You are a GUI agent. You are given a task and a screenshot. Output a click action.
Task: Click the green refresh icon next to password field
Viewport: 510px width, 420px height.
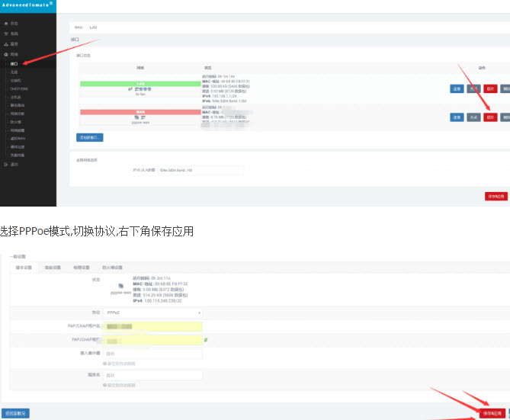[206, 339]
